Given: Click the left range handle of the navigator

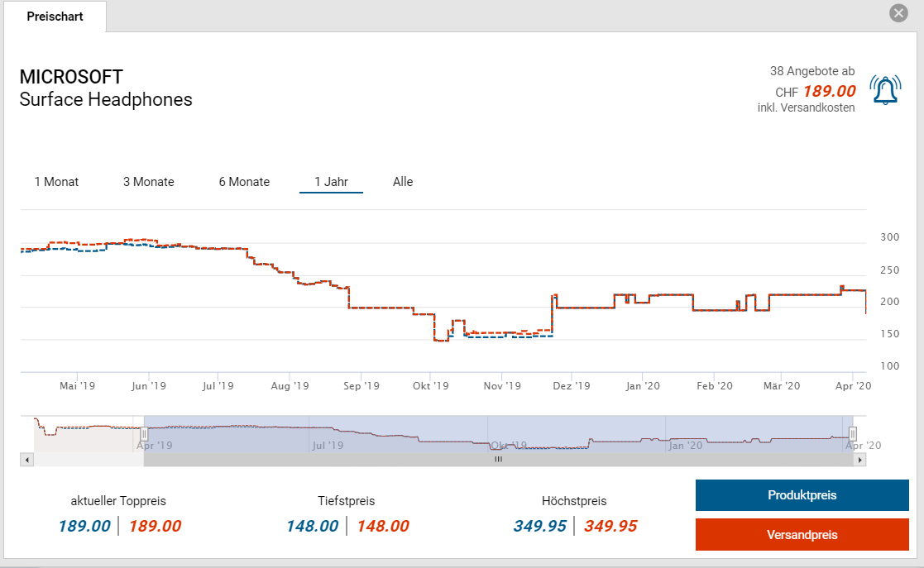Looking at the screenshot, I should (144, 433).
